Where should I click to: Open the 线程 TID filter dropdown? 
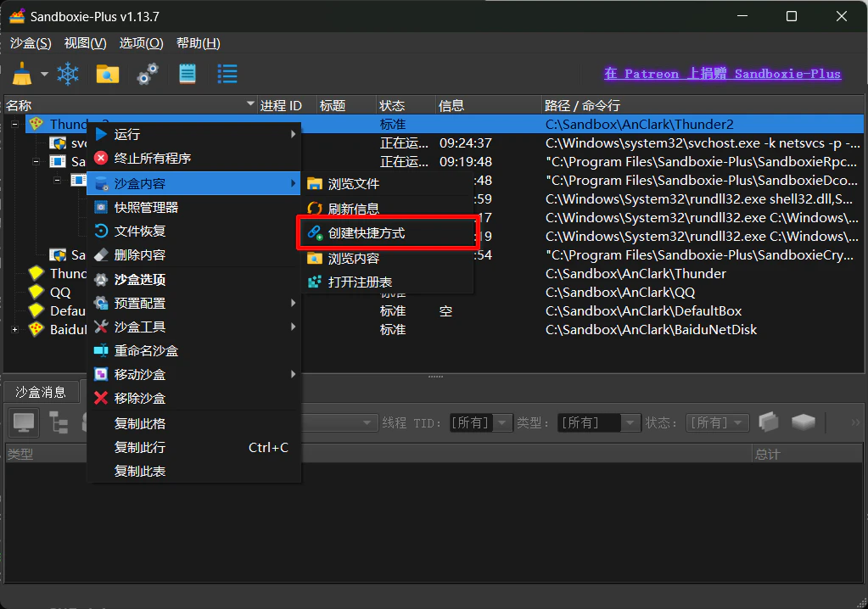[480, 423]
